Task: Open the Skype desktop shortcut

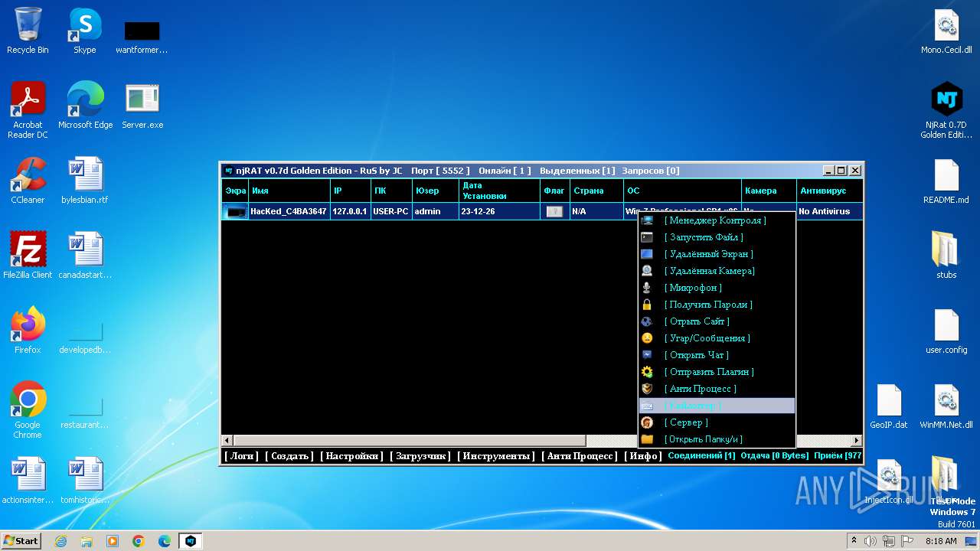Action: click(x=84, y=31)
